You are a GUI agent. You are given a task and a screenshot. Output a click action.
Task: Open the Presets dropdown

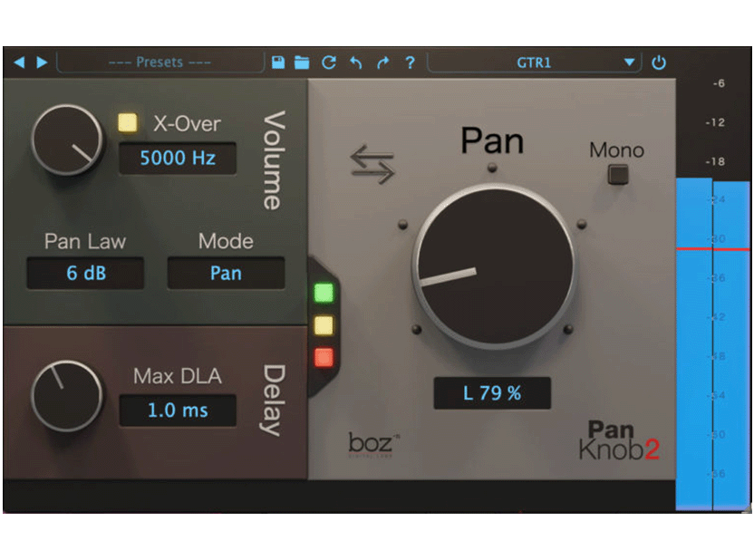[159, 63]
